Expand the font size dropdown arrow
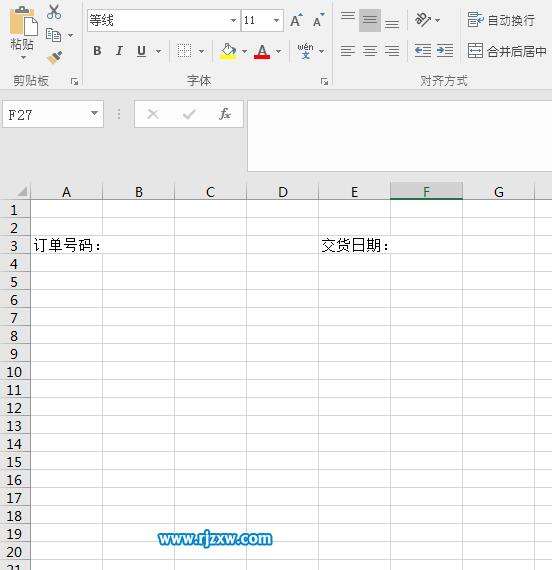The width and height of the screenshot is (552, 570). (x=277, y=20)
